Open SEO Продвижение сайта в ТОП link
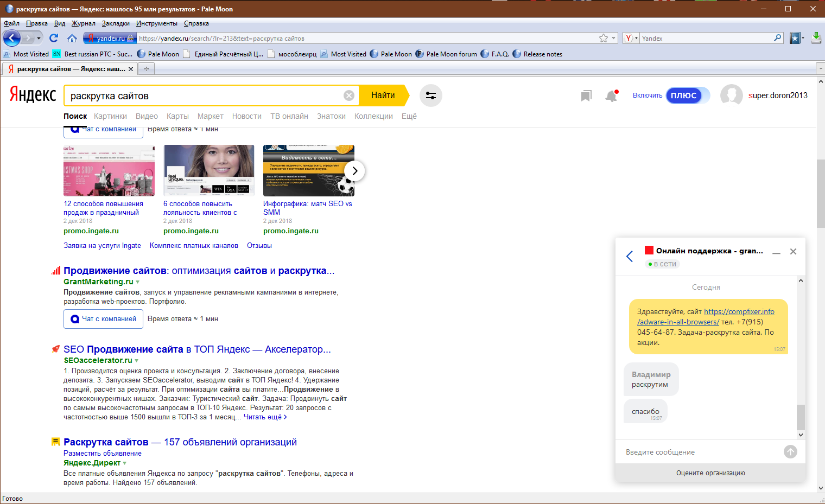This screenshot has height=504, width=825. (197, 349)
